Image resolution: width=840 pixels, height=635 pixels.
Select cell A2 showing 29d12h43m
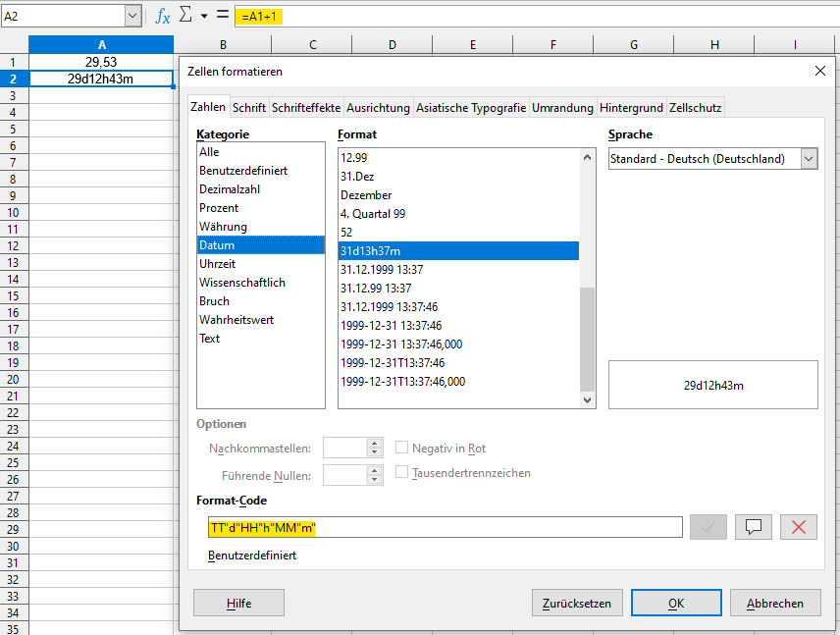[x=101, y=79]
